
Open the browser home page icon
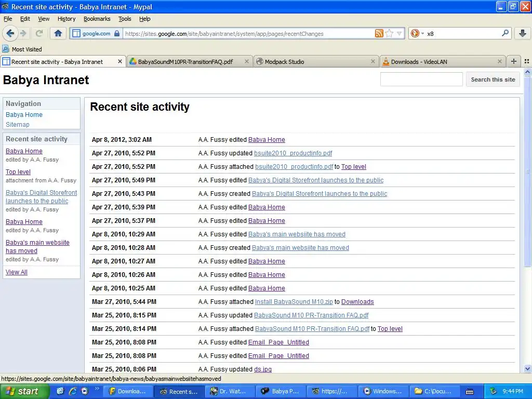58,33
